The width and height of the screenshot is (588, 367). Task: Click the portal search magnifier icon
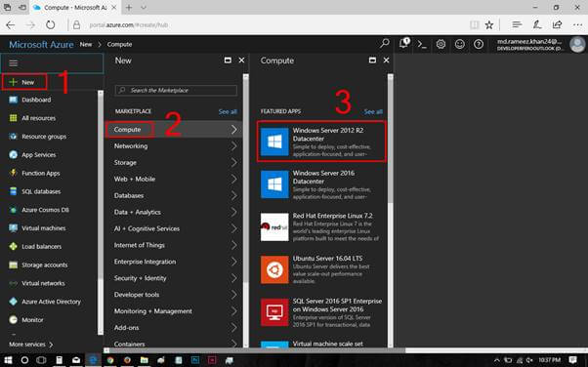point(385,44)
